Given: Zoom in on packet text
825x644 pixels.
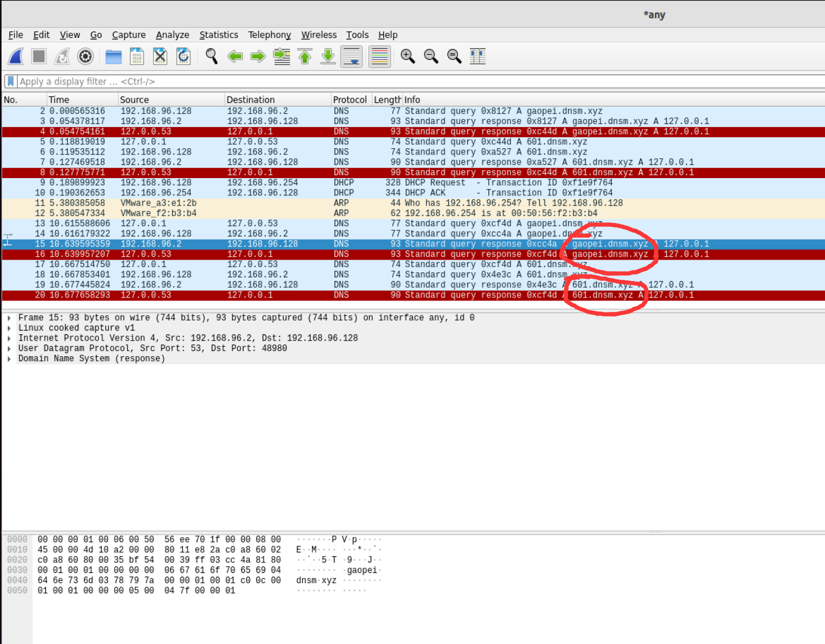Looking at the screenshot, I should click(408, 56).
